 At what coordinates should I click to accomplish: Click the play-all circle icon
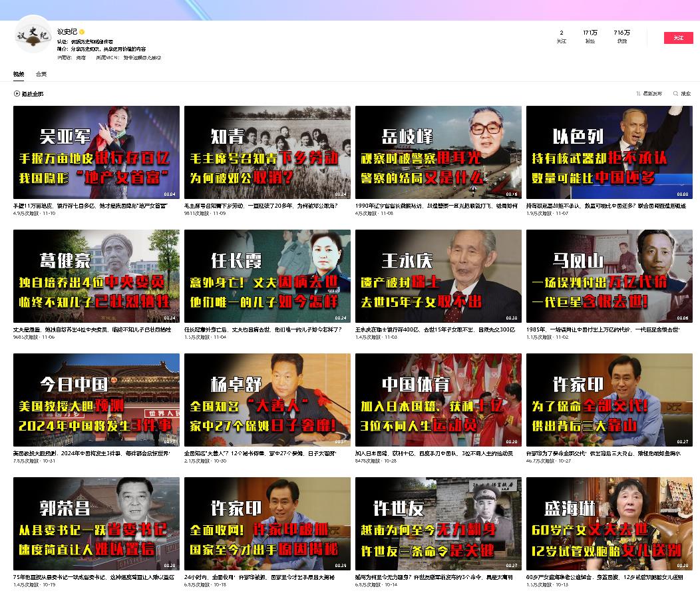17,94
